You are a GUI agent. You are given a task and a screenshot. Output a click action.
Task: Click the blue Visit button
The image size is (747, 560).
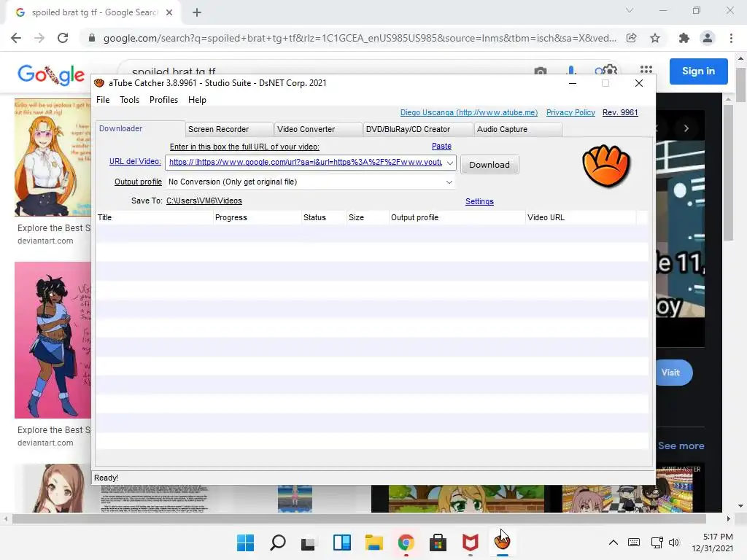pyautogui.click(x=674, y=373)
